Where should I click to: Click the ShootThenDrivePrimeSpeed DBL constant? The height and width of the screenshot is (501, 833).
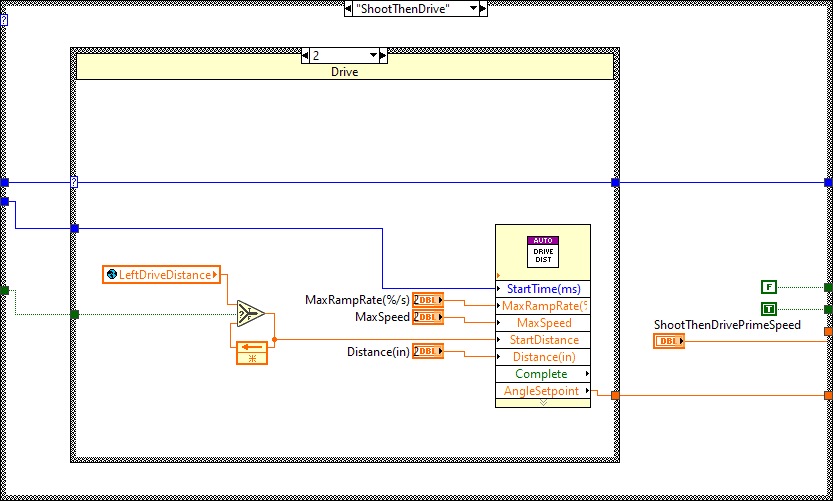[x=669, y=341]
